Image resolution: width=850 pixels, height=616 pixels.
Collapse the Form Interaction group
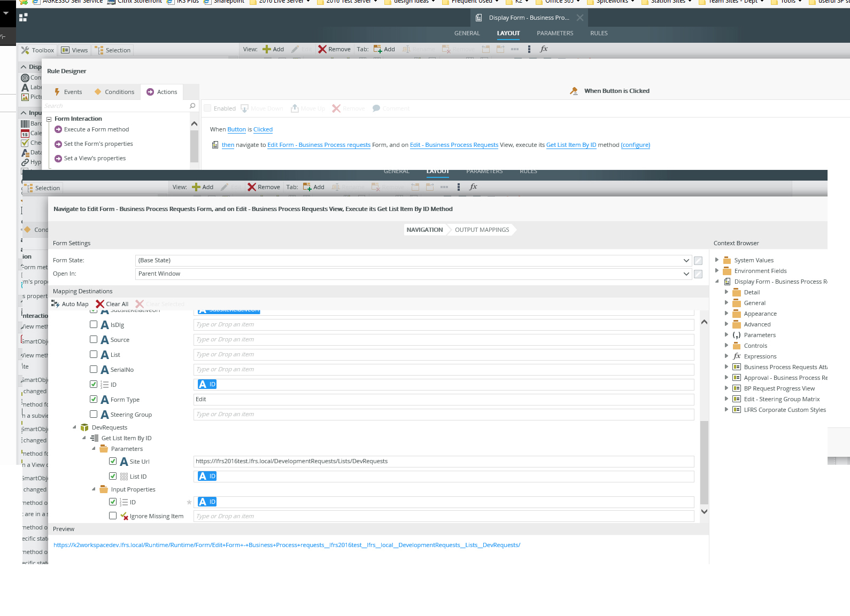[x=49, y=119]
